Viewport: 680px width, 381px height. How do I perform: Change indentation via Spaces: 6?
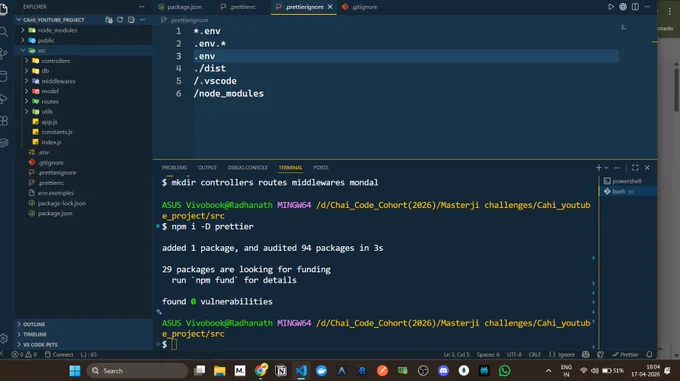point(488,355)
